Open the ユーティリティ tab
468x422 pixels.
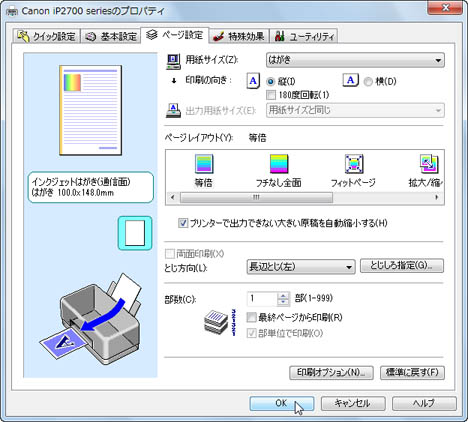tap(304, 36)
